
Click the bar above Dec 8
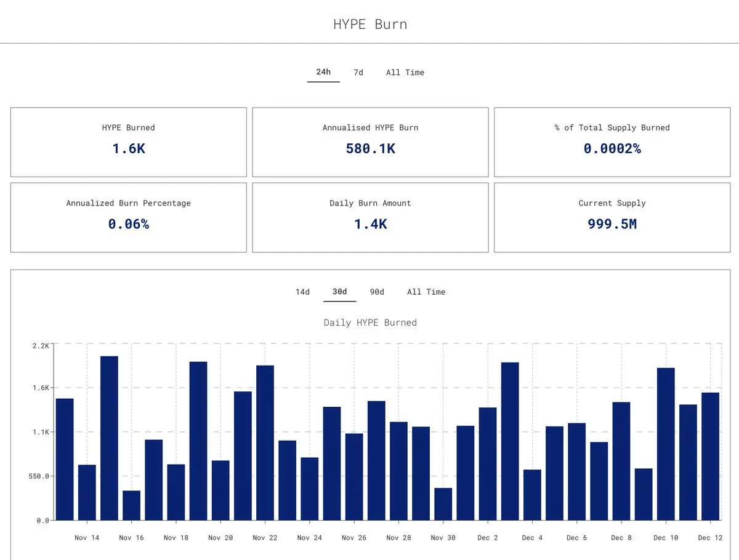[x=621, y=461]
